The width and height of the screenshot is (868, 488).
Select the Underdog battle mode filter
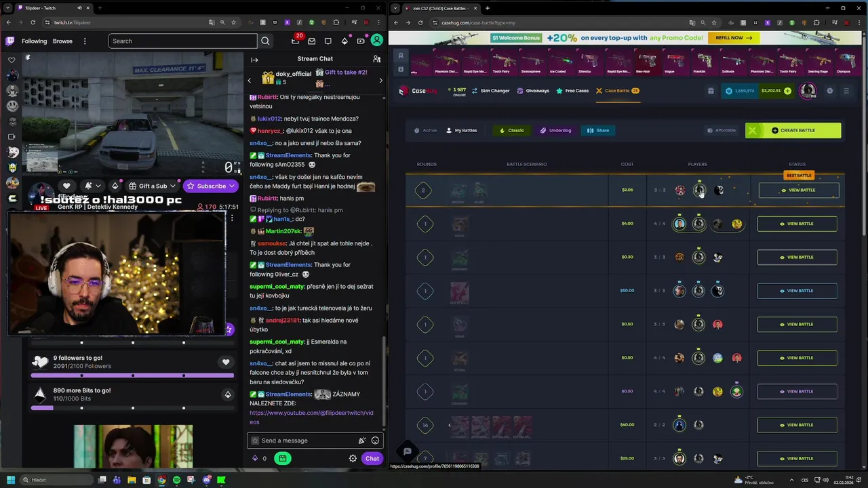coord(555,130)
